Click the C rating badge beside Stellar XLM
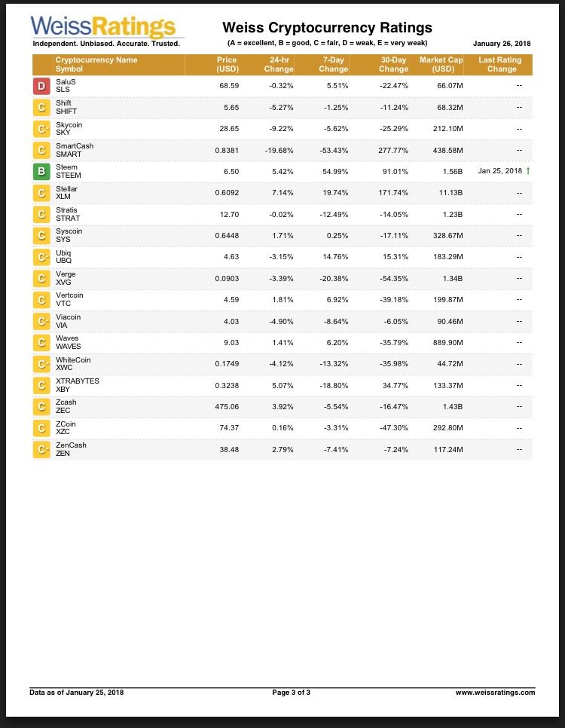Viewport: 565px width, 728px height. [41, 193]
